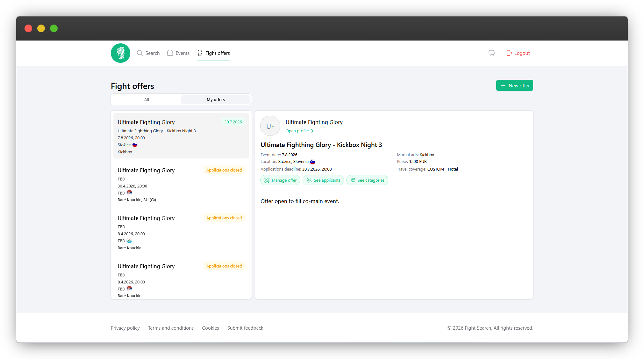
Task: Click the grid icon on See categories
Action: pyautogui.click(x=353, y=180)
